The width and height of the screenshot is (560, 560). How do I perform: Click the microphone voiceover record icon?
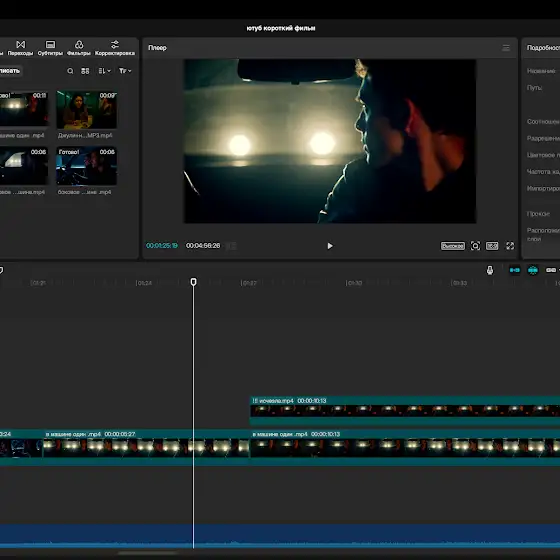490,270
